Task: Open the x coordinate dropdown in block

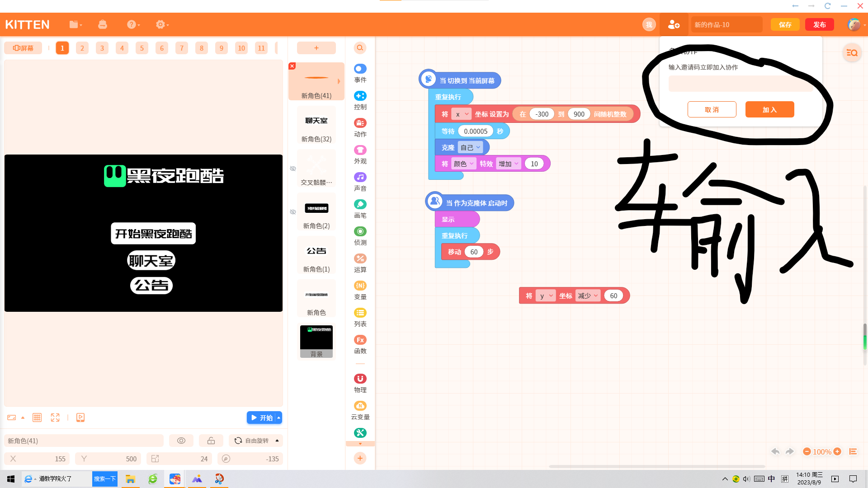Action: pos(462,114)
